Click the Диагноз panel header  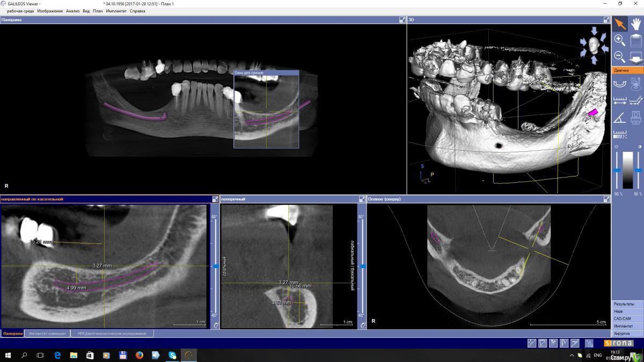[x=627, y=70]
